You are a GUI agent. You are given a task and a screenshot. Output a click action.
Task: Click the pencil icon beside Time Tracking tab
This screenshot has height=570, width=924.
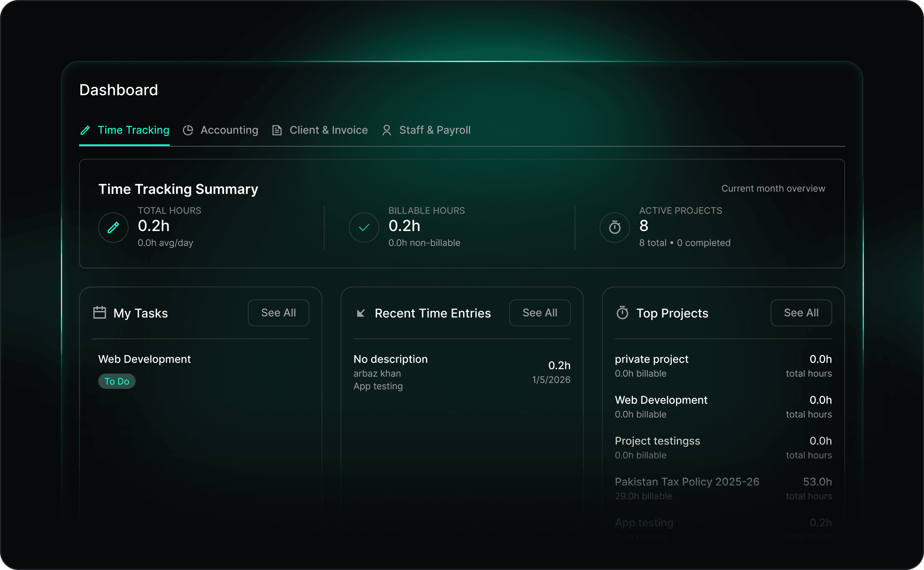click(x=85, y=130)
